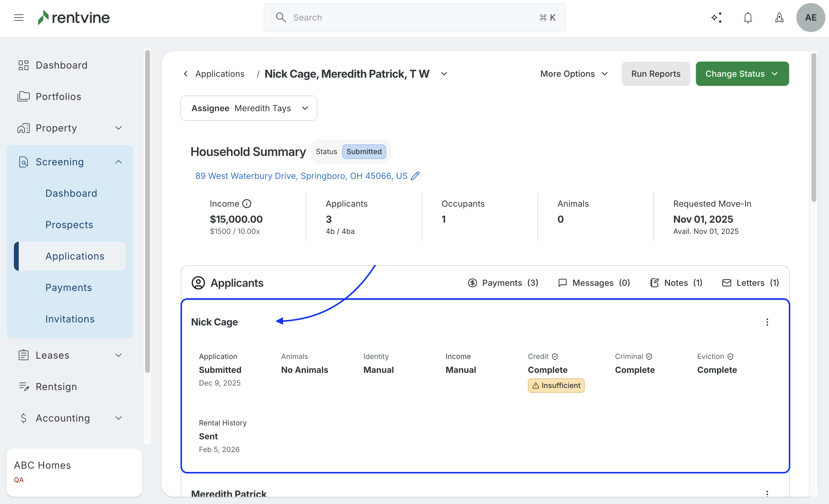Open Nick Cage's three-dot options menu
This screenshot has height=504, width=829.
[x=767, y=322]
